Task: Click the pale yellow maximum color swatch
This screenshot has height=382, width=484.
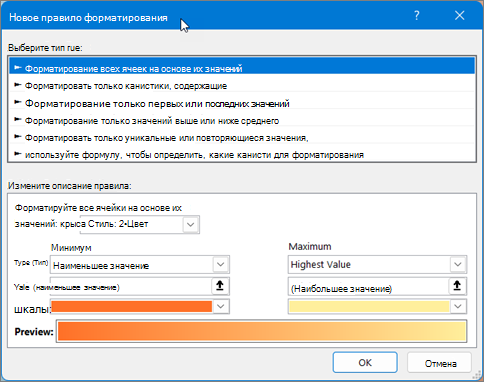Action: 369,306
